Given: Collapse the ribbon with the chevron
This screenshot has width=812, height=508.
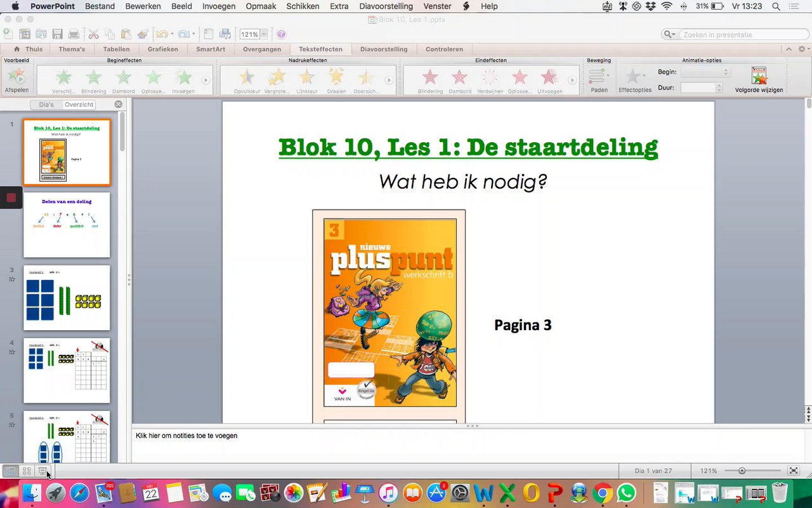Looking at the screenshot, I should pos(789,49).
